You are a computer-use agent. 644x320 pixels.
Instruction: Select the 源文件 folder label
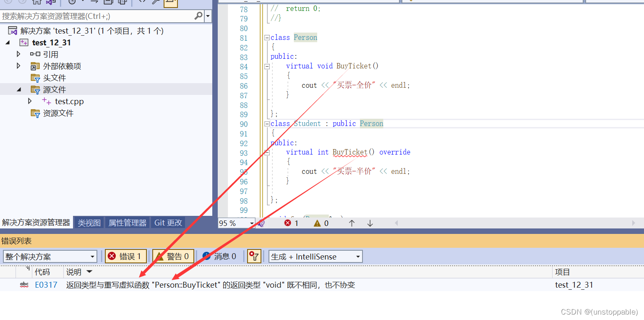click(55, 90)
